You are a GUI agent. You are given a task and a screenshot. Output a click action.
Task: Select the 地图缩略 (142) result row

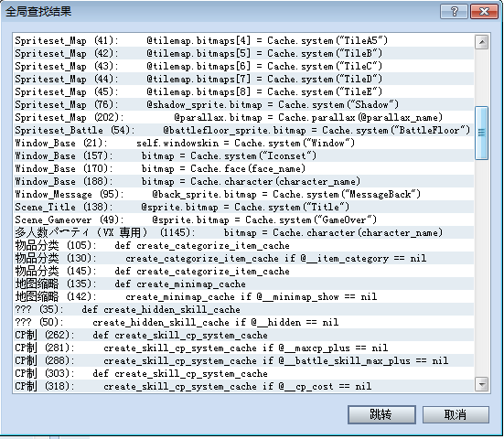[243, 296]
